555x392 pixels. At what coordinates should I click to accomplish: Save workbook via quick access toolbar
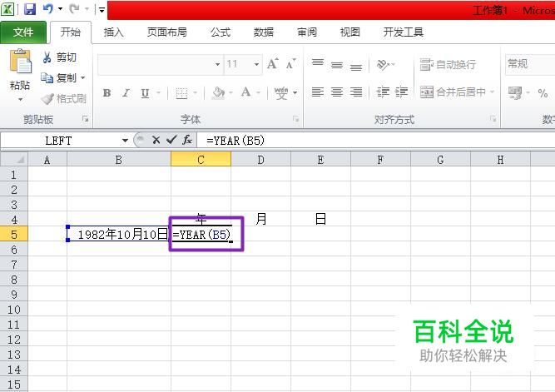(30, 9)
